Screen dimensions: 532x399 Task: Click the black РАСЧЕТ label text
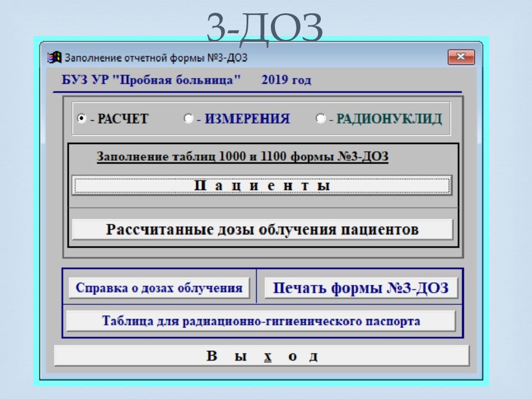click(120, 119)
